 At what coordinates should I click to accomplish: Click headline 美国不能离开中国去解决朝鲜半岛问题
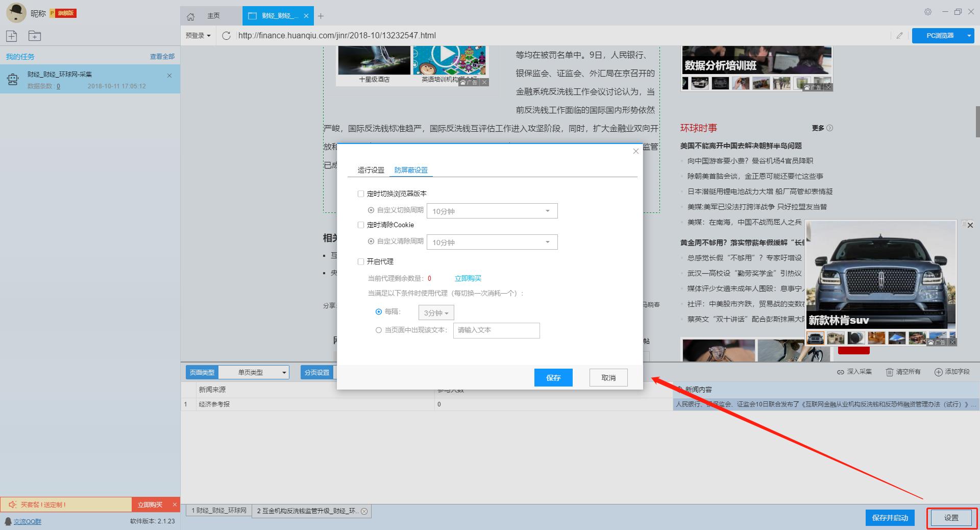click(741, 146)
